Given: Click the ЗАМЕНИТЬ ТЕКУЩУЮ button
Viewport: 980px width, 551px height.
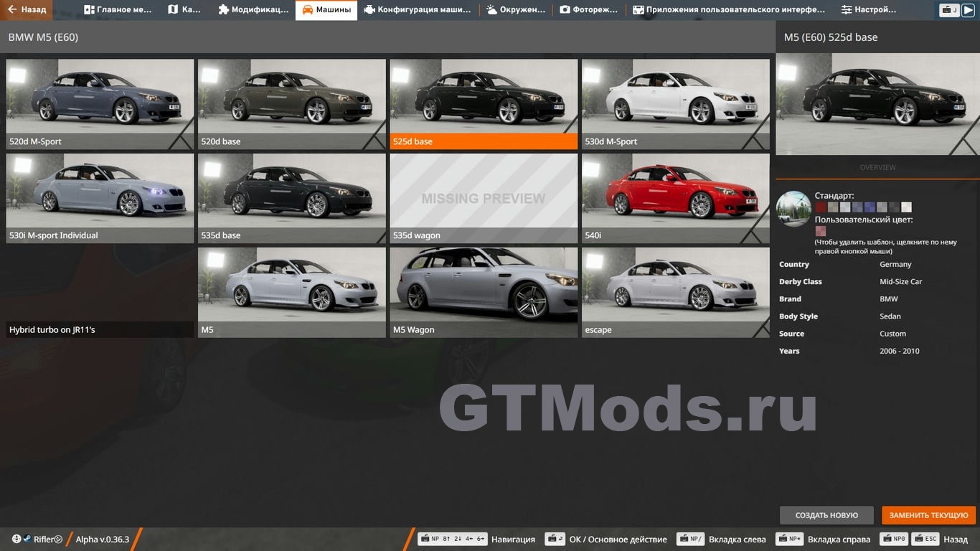Looking at the screenshot, I should pyautogui.click(x=928, y=515).
